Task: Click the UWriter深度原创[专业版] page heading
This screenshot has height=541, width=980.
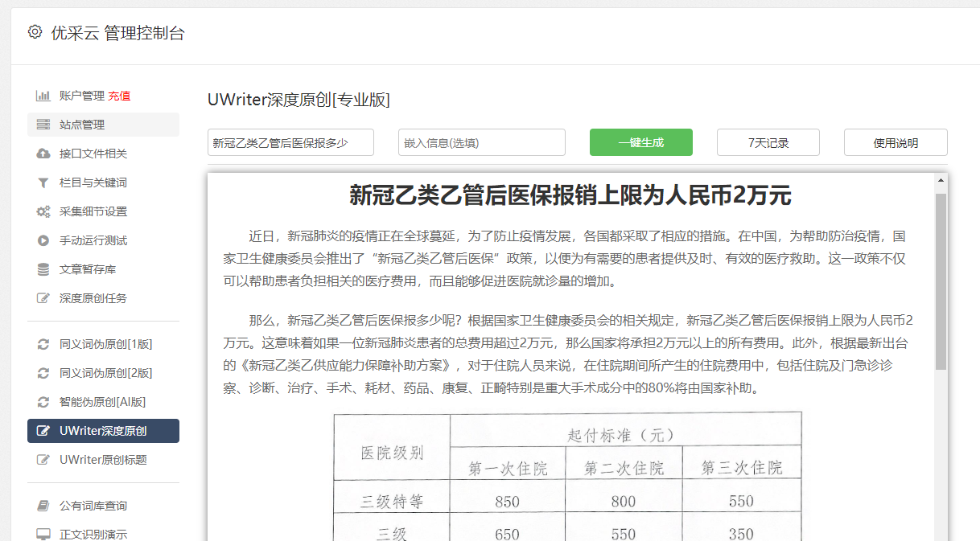Action: click(299, 100)
